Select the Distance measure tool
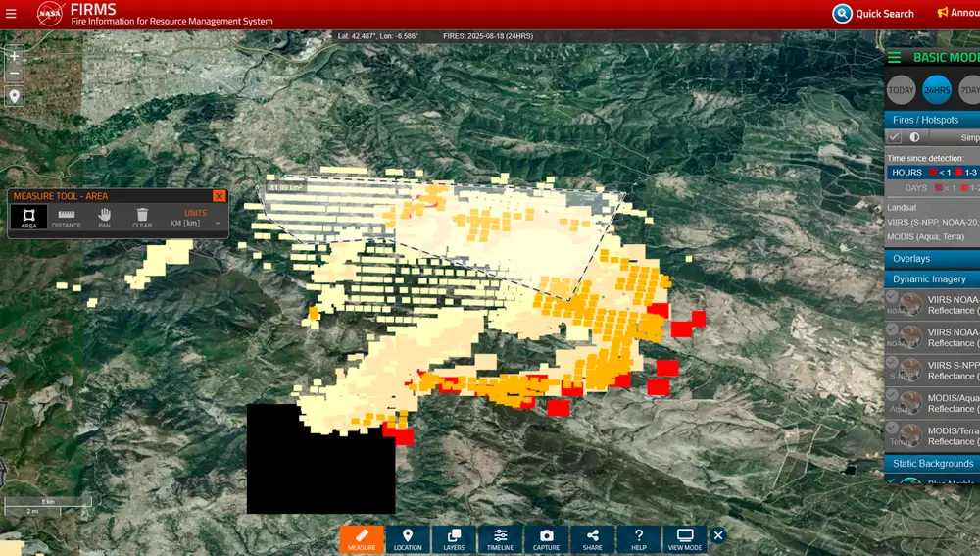This screenshot has height=556, width=980. tap(67, 218)
